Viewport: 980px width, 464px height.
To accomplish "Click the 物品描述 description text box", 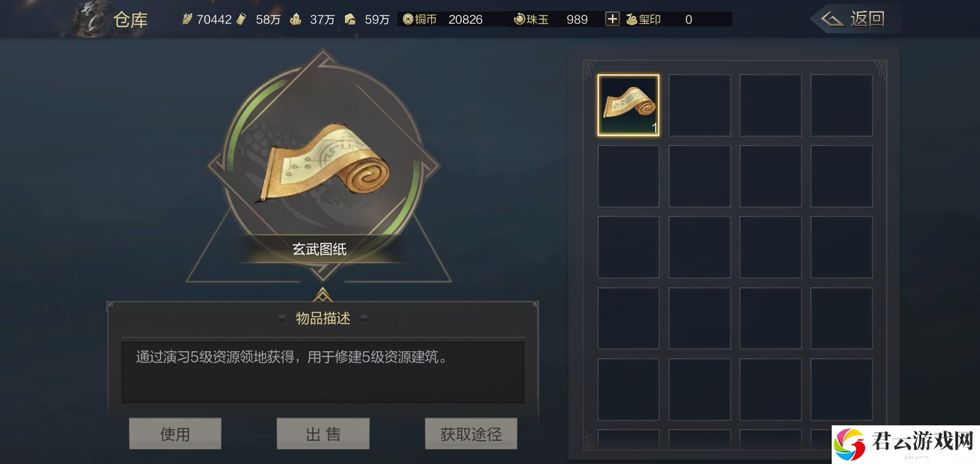I will pos(323,372).
